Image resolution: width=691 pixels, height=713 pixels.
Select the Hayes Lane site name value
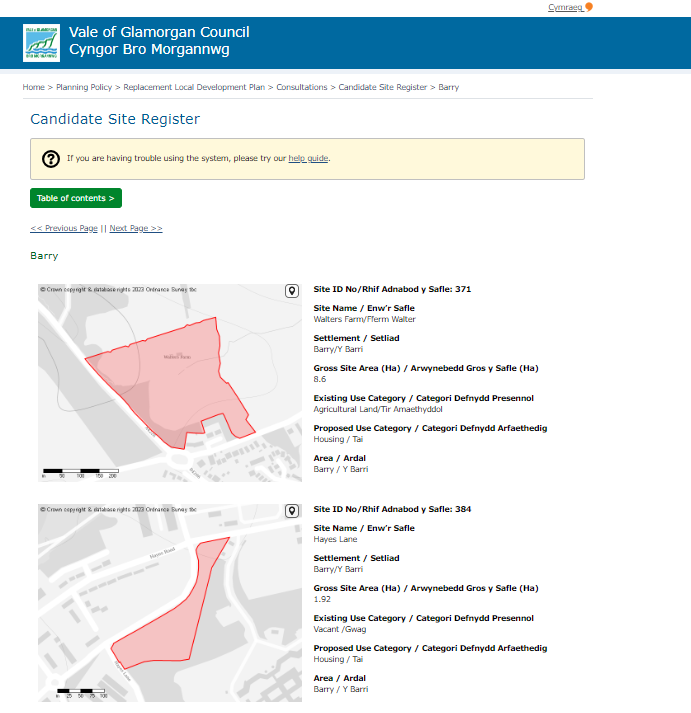click(x=335, y=539)
